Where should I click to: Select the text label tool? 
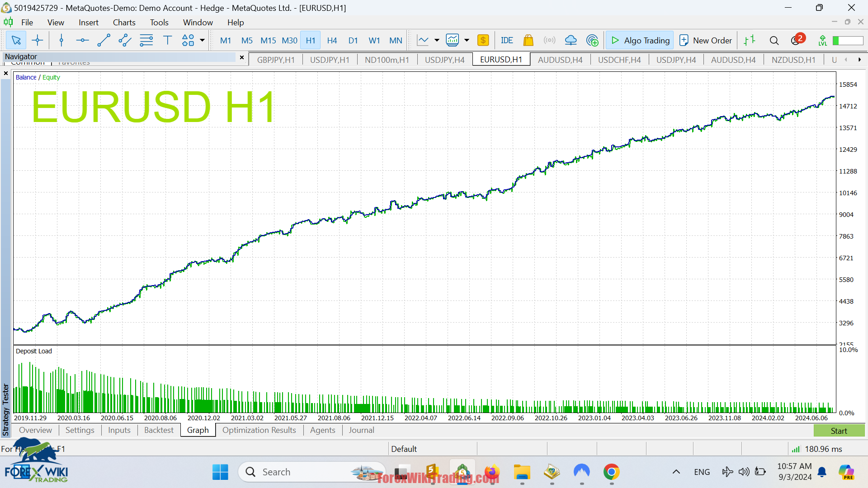[167, 41]
